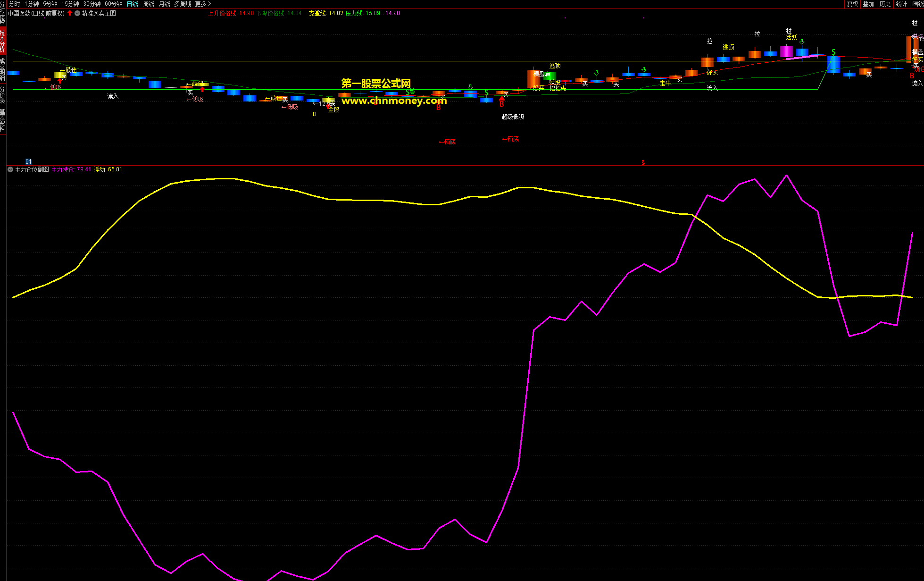Open the 画线 drawing tools button

[917, 4]
